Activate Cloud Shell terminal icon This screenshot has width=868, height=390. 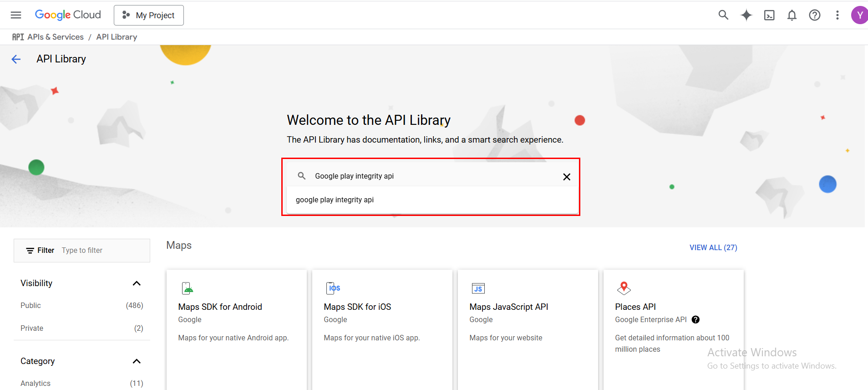769,15
